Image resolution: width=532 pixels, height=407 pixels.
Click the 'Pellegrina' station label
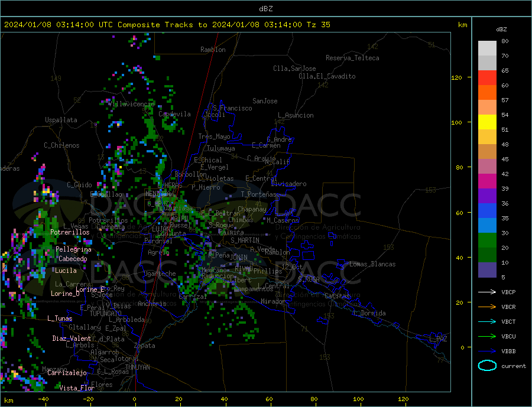[73, 250]
